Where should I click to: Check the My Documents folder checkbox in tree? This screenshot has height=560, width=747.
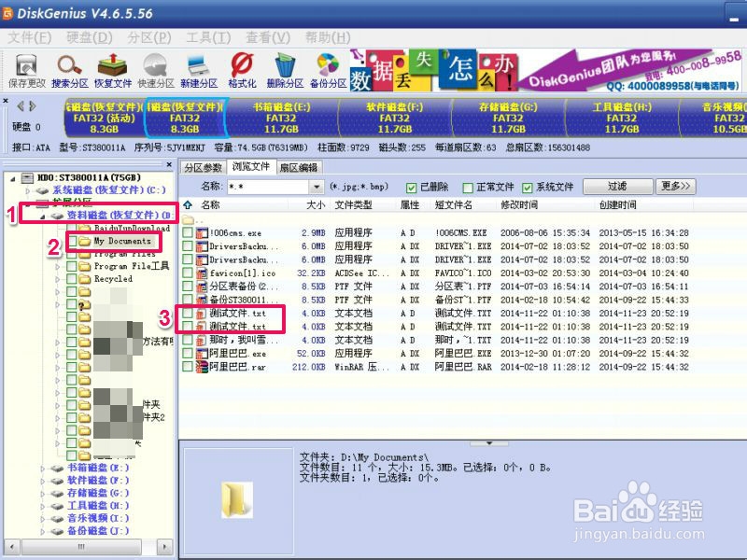72,242
